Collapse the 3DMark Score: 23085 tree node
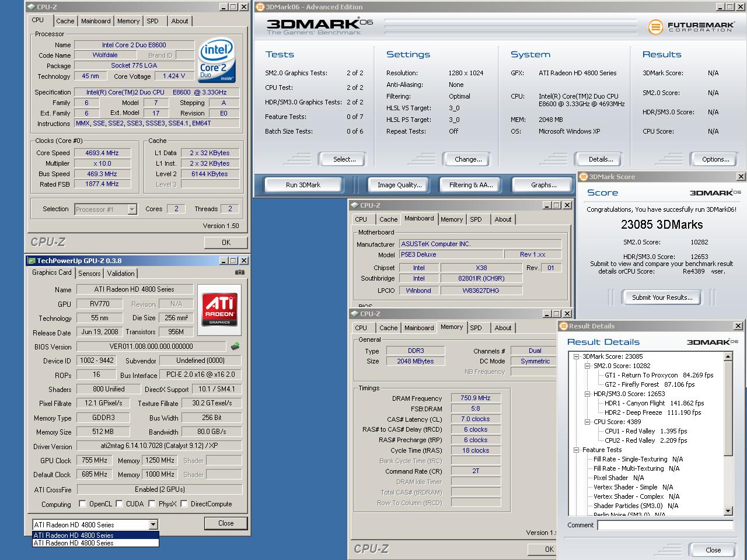The image size is (747, 560). point(576,356)
